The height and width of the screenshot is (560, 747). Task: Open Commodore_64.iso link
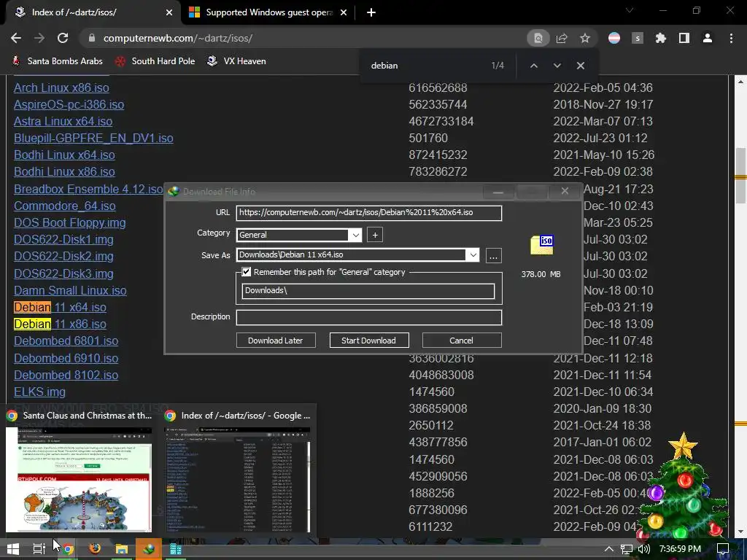65,206
